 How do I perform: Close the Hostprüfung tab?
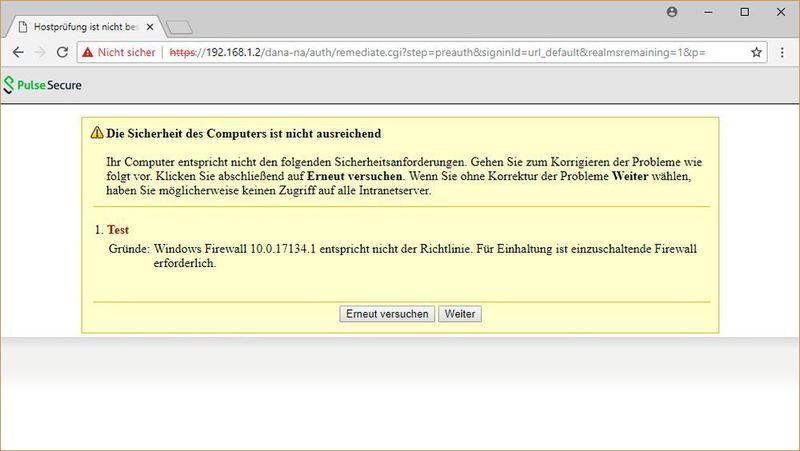[150, 27]
